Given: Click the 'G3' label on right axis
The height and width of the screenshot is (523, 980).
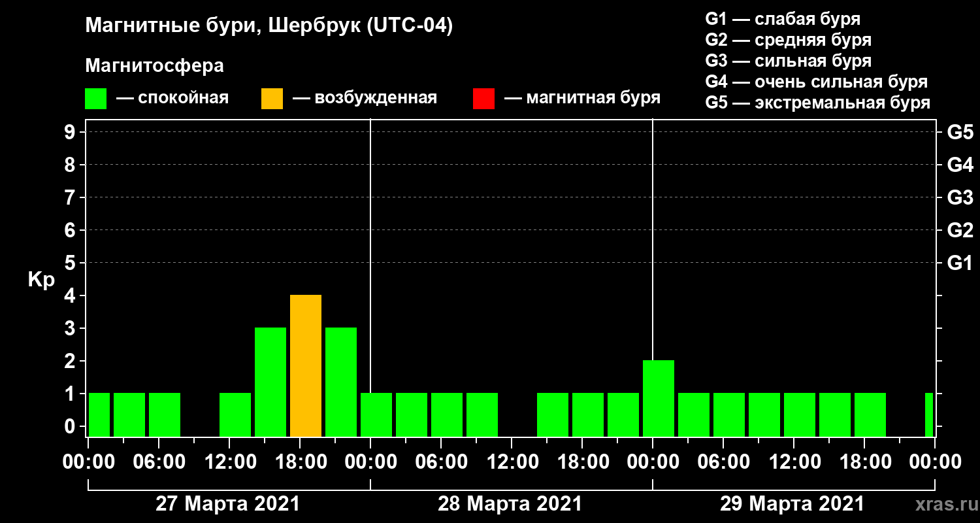Looking at the screenshot, I should (x=960, y=197).
